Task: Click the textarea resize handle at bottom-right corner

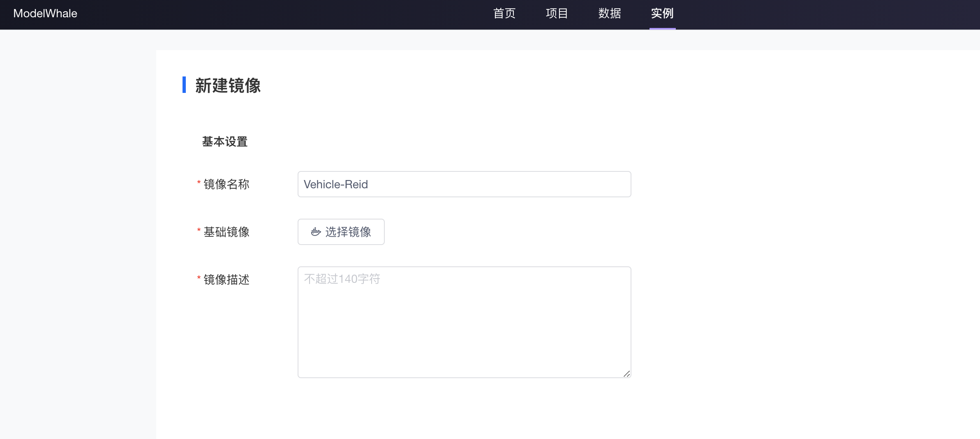Action: (627, 373)
